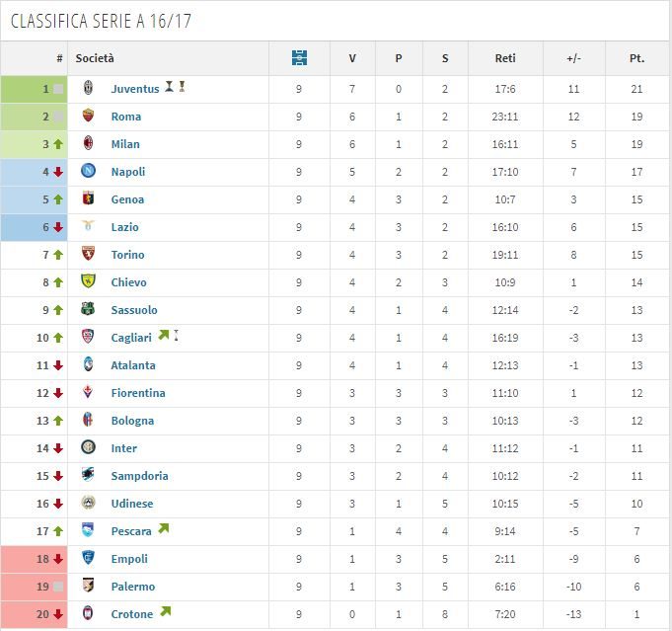672x631 pixels.
Task: Click the Pescara club crest
Action: point(88,530)
